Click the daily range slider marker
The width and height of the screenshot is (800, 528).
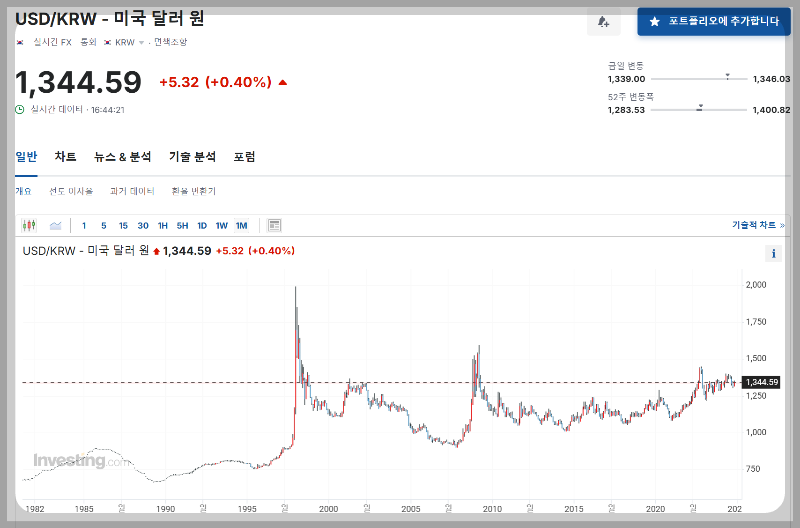(x=728, y=77)
